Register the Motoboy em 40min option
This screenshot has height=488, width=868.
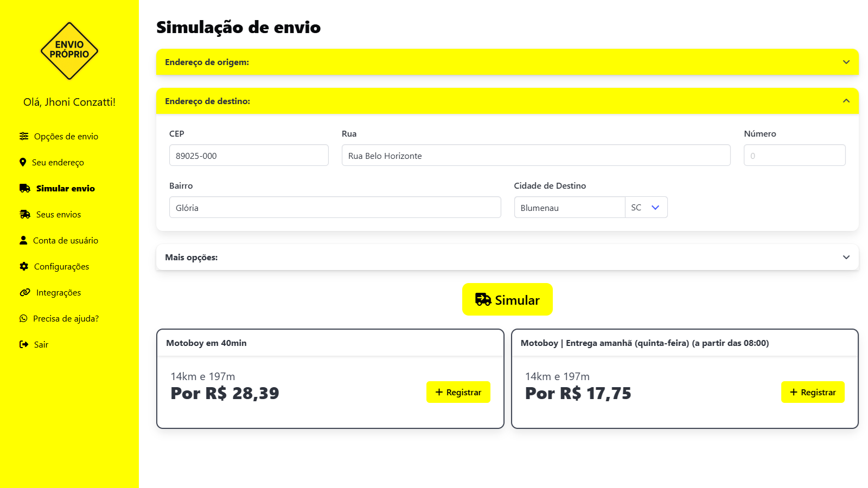click(x=458, y=392)
